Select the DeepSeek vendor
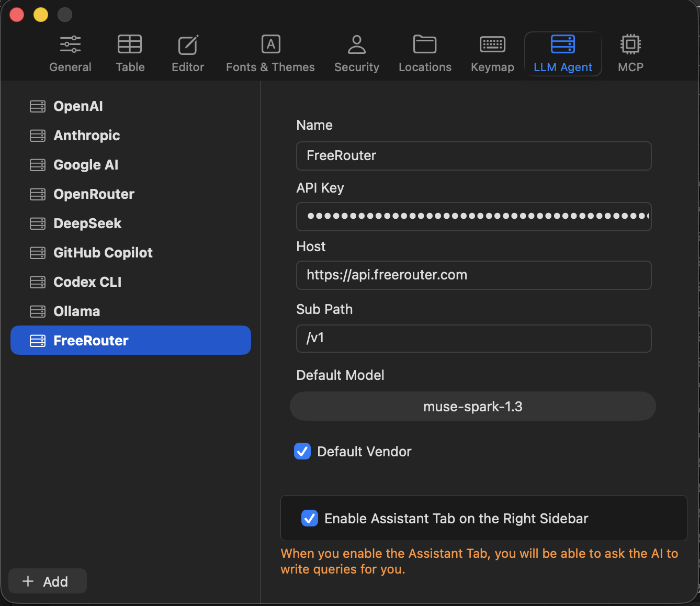Viewport: 700px width, 606px height. pos(131,223)
